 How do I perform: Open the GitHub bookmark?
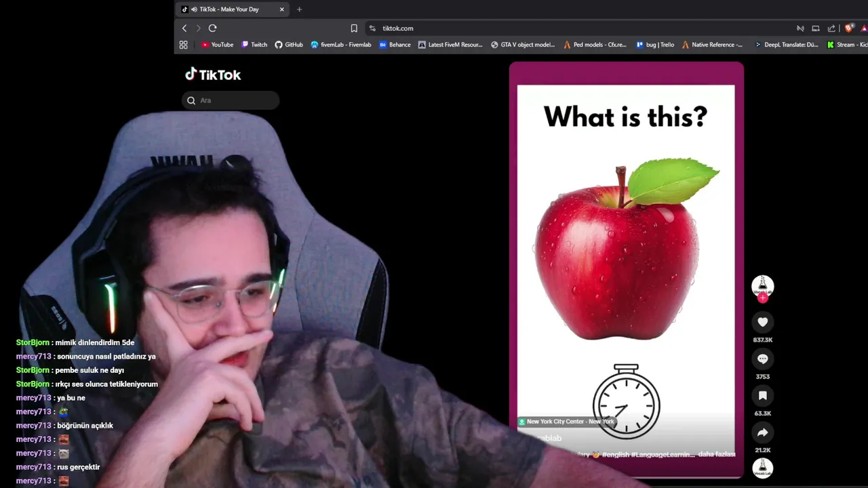[x=289, y=45]
